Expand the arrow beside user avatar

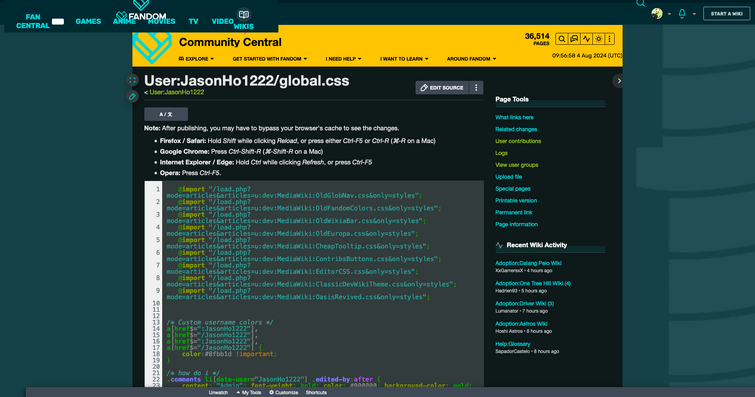(669, 14)
